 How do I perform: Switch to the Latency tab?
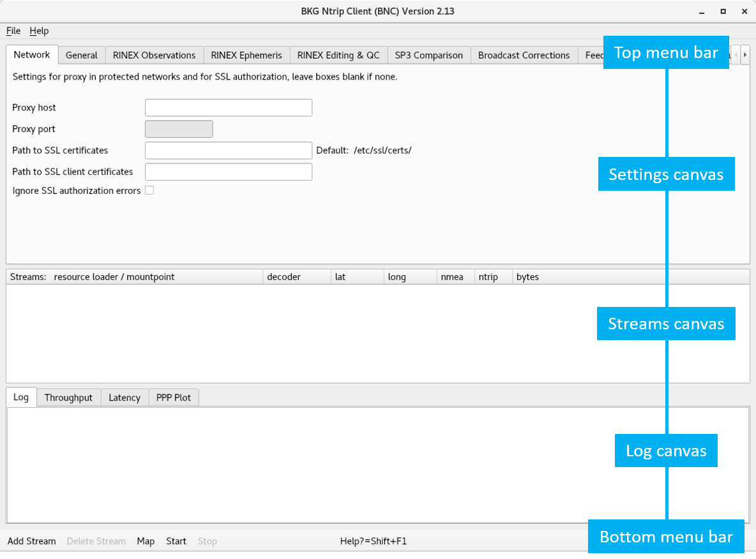coord(125,398)
